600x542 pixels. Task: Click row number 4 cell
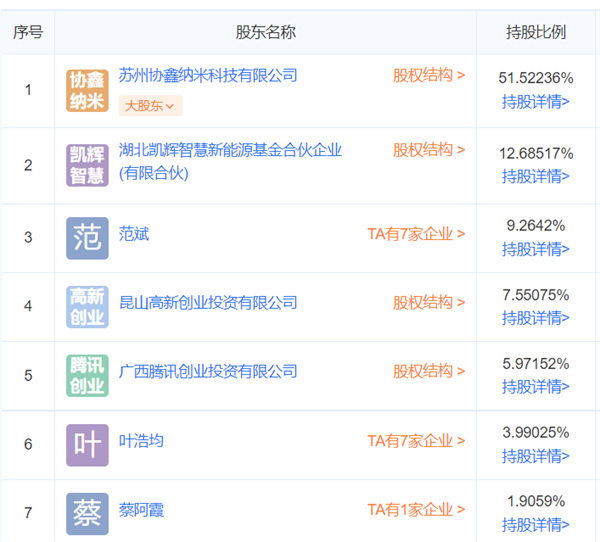(x=28, y=306)
